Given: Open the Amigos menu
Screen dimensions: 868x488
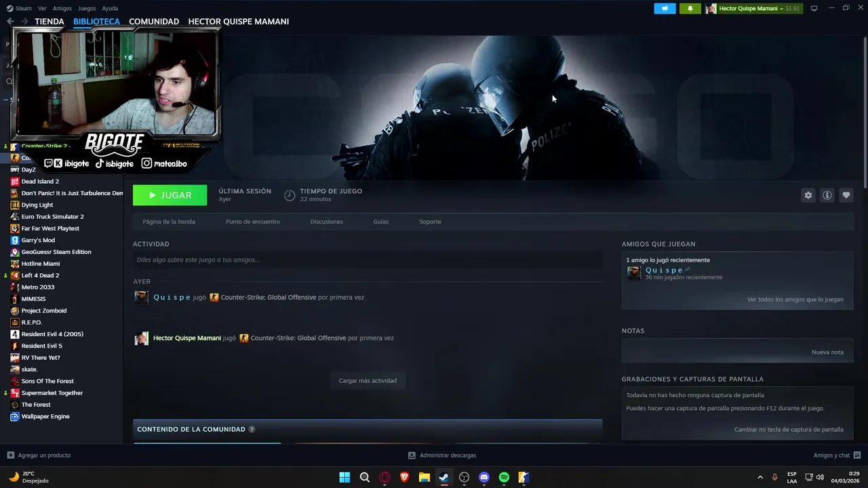Looking at the screenshot, I should 62,8.
